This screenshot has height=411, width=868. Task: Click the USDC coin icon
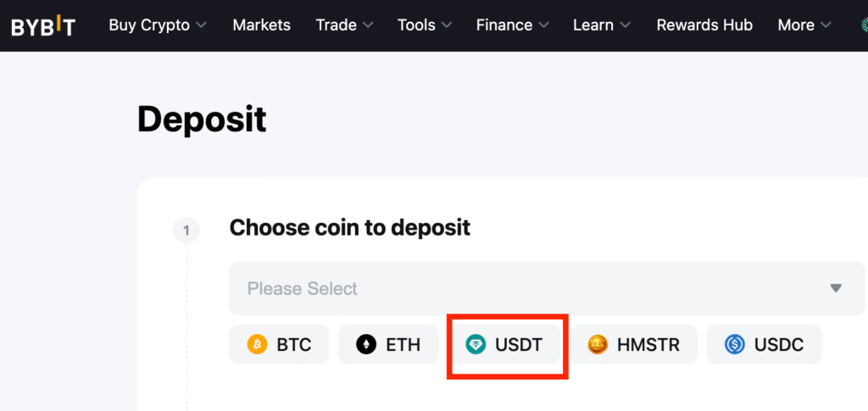(734, 345)
